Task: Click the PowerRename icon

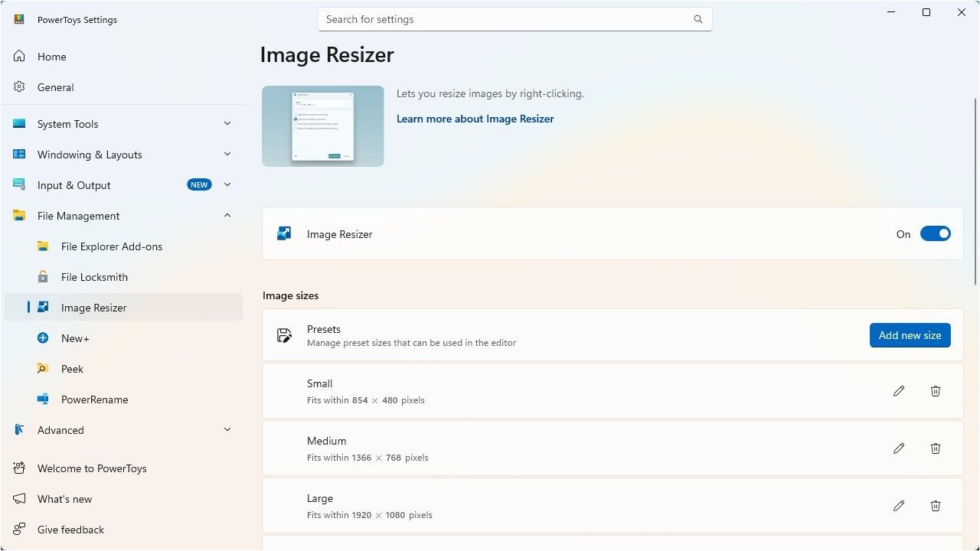Action: tap(43, 399)
